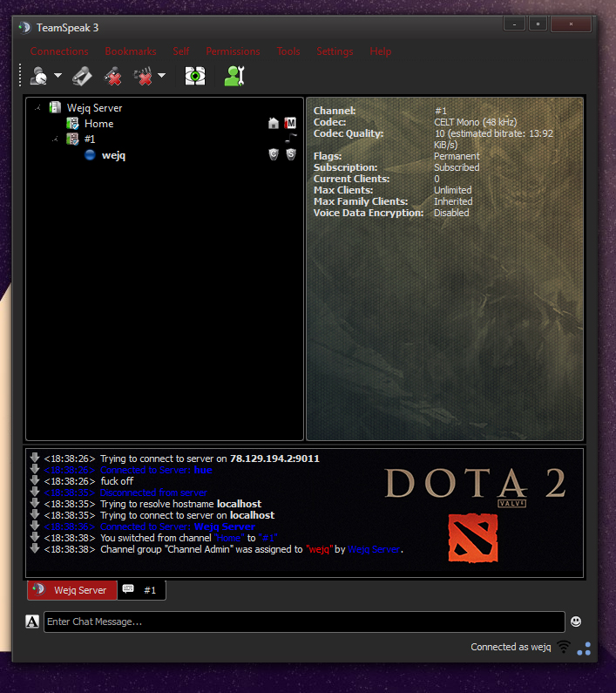The image size is (616, 693).
Task: Open the Connections menu
Action: [59, 51]
